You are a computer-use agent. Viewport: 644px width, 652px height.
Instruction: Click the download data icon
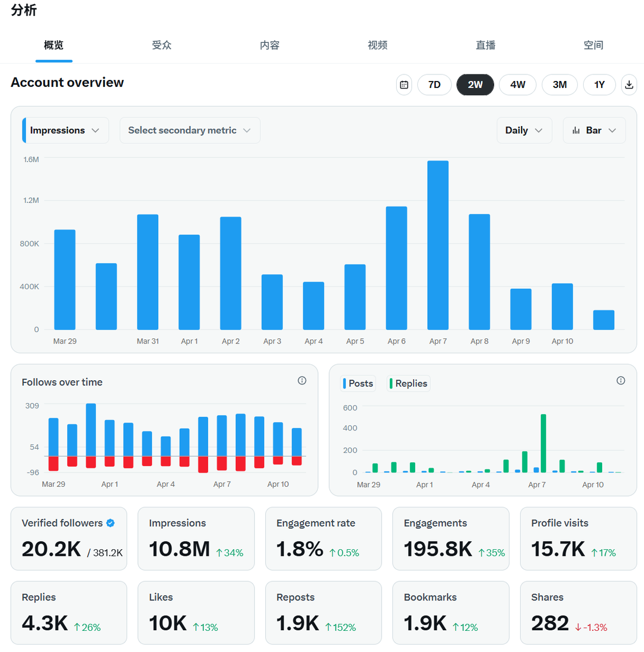coord(629,85)
